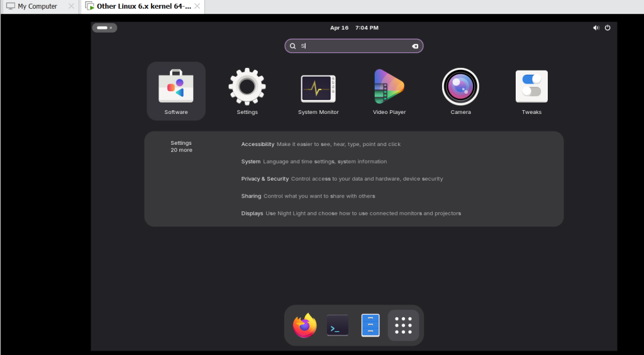Viewport: 644px width, 355px height.
Task: Switch to the My Computer tab
Action: (x=37, y=6)
